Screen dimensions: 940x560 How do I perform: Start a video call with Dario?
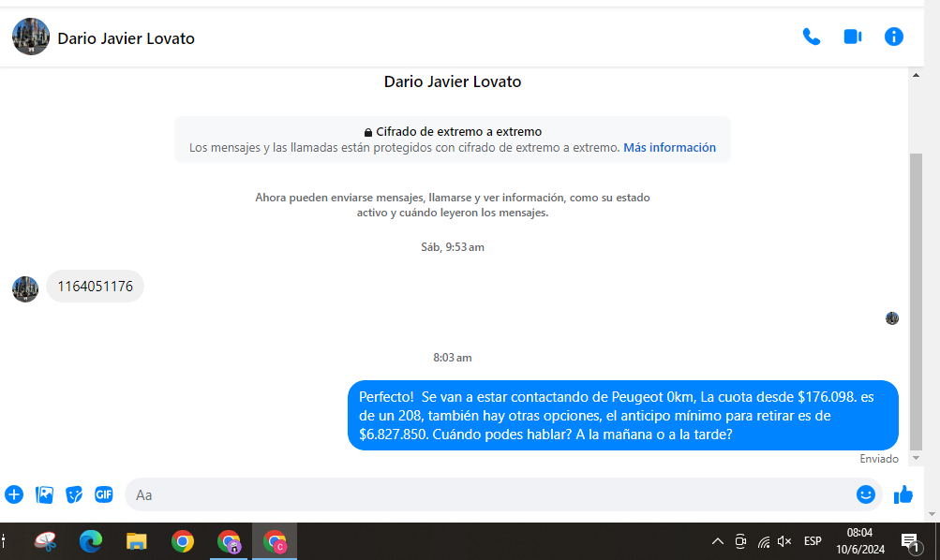coord(853,37)
